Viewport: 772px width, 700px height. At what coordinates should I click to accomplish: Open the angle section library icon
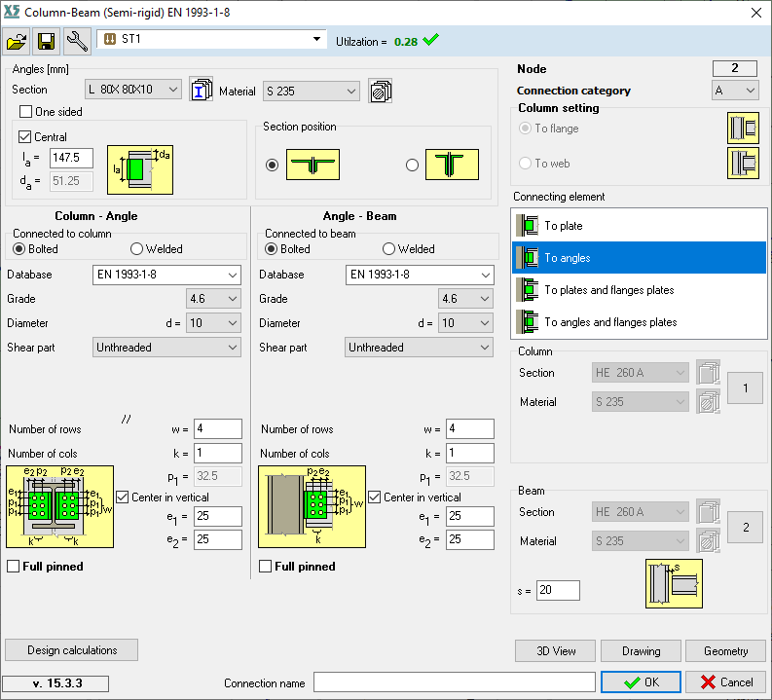click(x=201, y=90)
